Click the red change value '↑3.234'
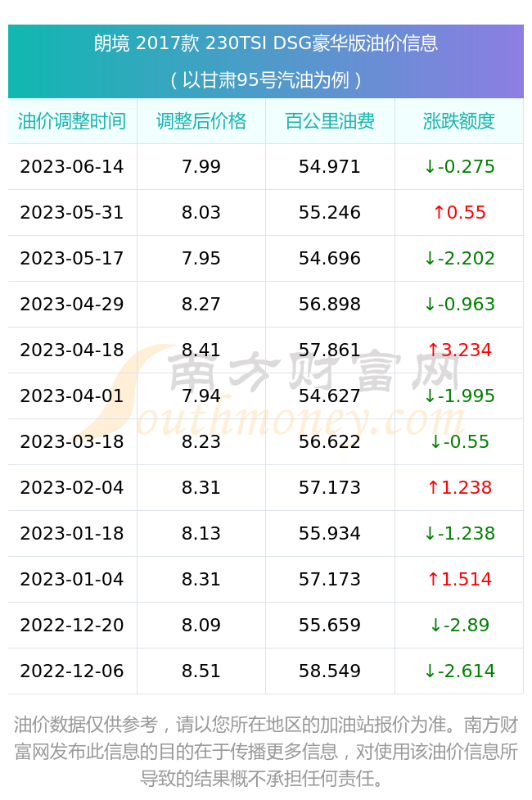 [x=459, y=350]
